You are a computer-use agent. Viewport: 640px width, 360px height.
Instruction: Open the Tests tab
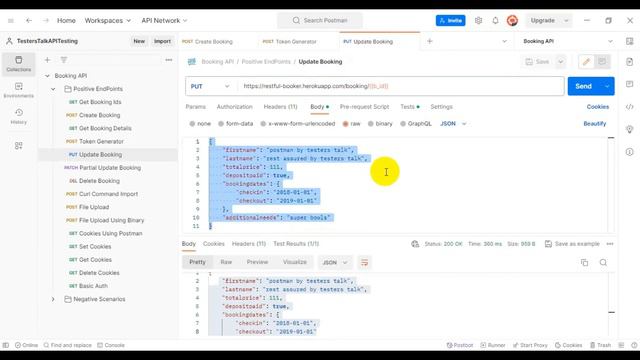point(409,107)
